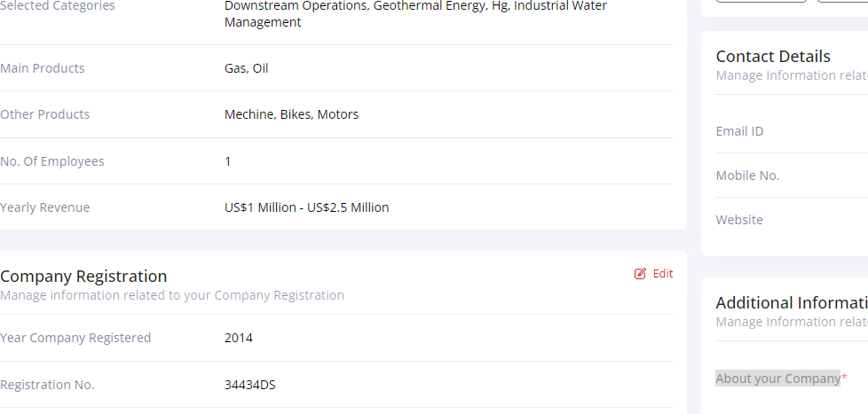Click the Website field label

tap(739, 220)
